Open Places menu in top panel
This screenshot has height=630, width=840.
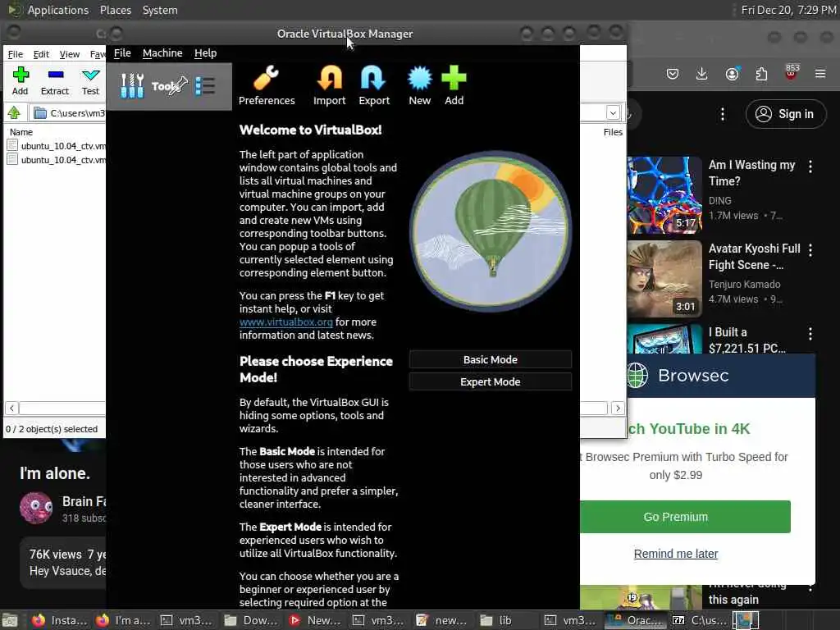coord(115,10)
